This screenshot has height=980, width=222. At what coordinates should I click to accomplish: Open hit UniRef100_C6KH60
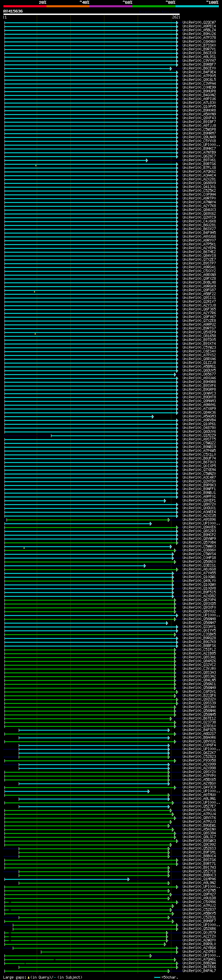click(199, 41)
